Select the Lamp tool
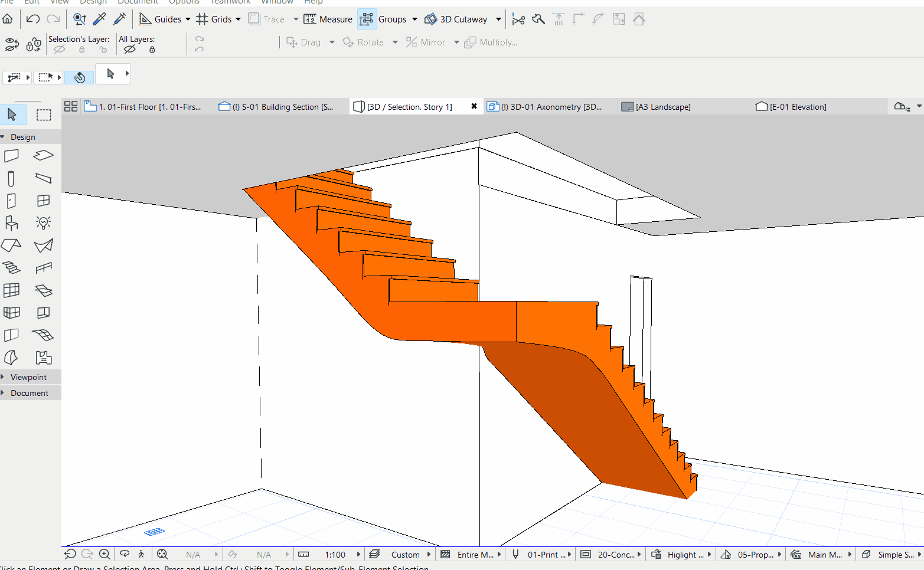Screen dimensions: 924x570 (x=43, y=222)
